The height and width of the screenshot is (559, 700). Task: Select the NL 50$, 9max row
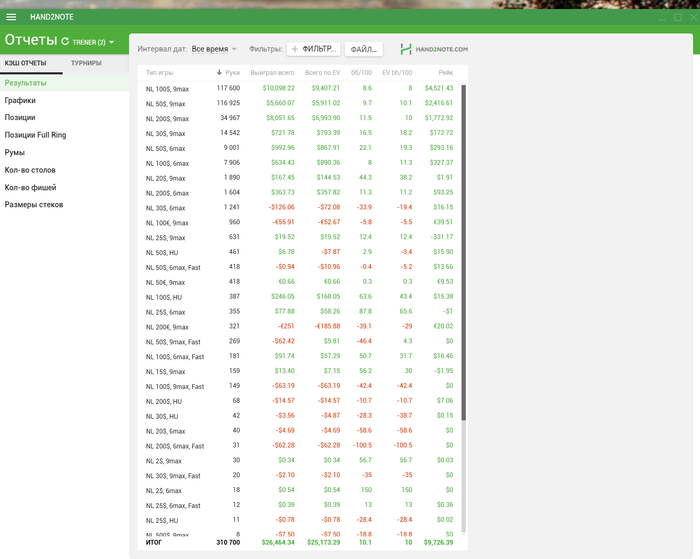pyautogui.click(x=299, y=103)
